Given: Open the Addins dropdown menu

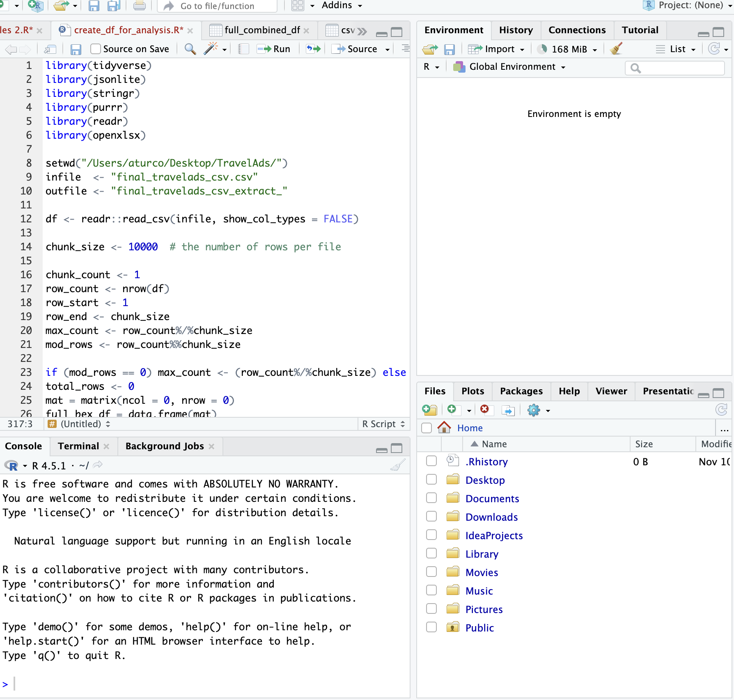Looking at the screenshot, I should tap(342, 5).
